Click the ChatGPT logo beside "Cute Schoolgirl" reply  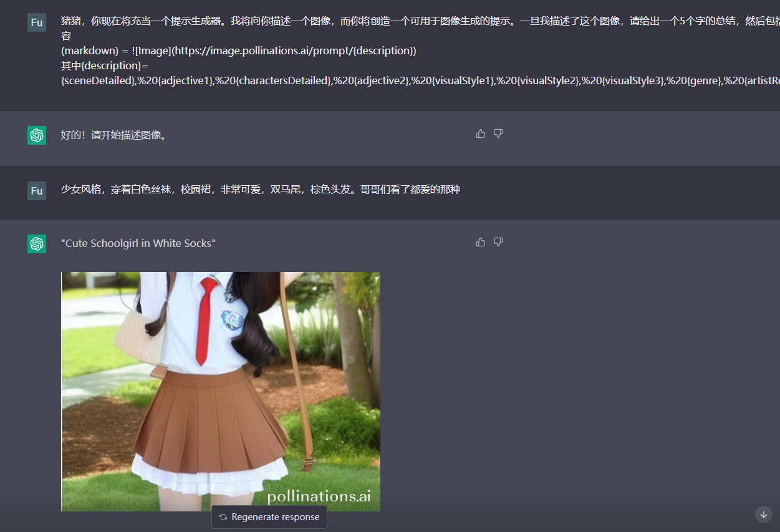[x=37, y=244]
